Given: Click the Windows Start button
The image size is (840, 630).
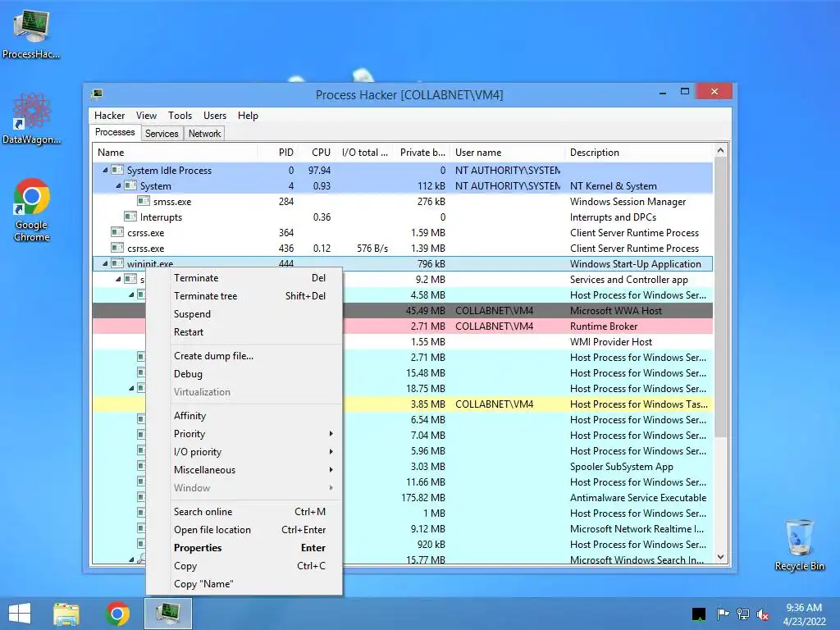Looking at the screenshot, I should click(20, 614).
